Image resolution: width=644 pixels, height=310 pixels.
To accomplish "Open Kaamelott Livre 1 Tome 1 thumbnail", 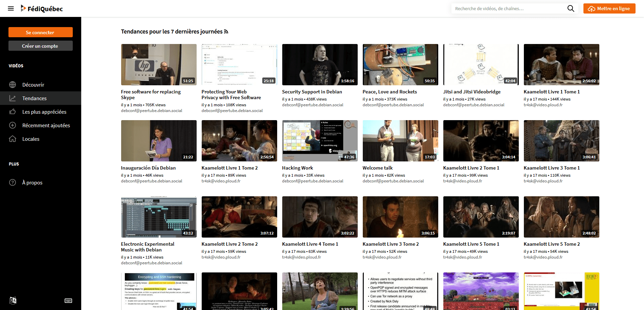I will (x=561, y=64).
